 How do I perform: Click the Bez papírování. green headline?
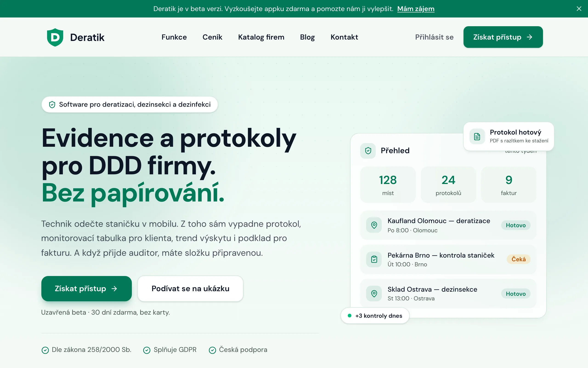(133, 193)
